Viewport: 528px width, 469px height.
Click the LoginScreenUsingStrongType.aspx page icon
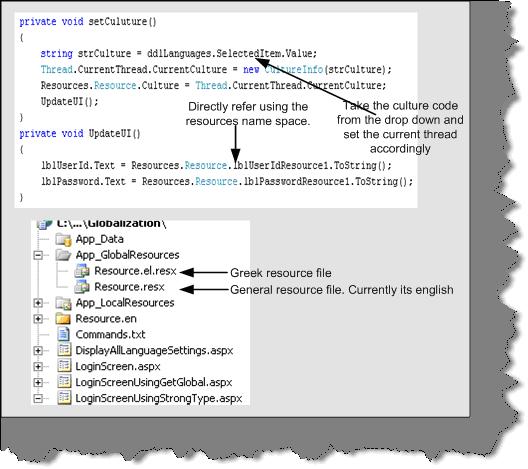[x=64, y=398]
